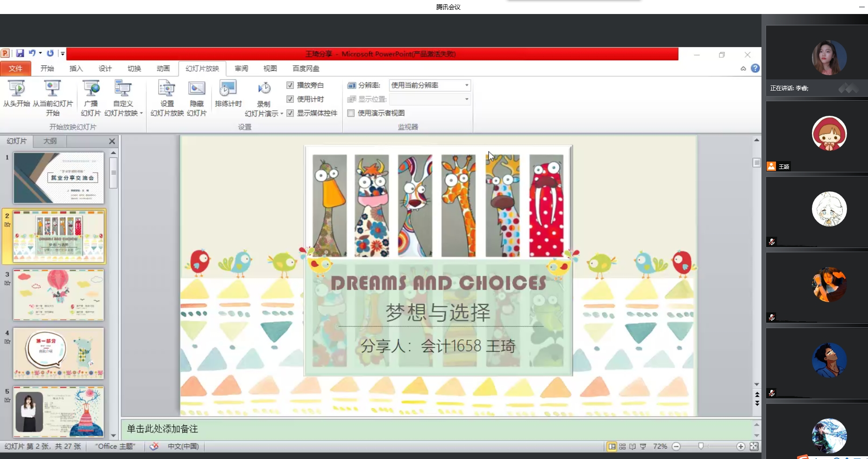Open the Broadcast Slide Show icon
Viewport: 868px width, 459px height.
coord(91,89)
